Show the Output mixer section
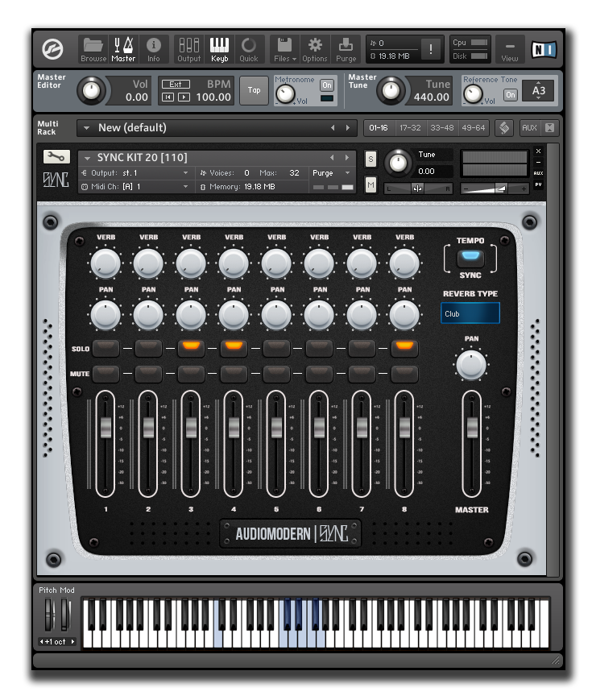This screenshot has width=592, height=700. pos(188,50)
